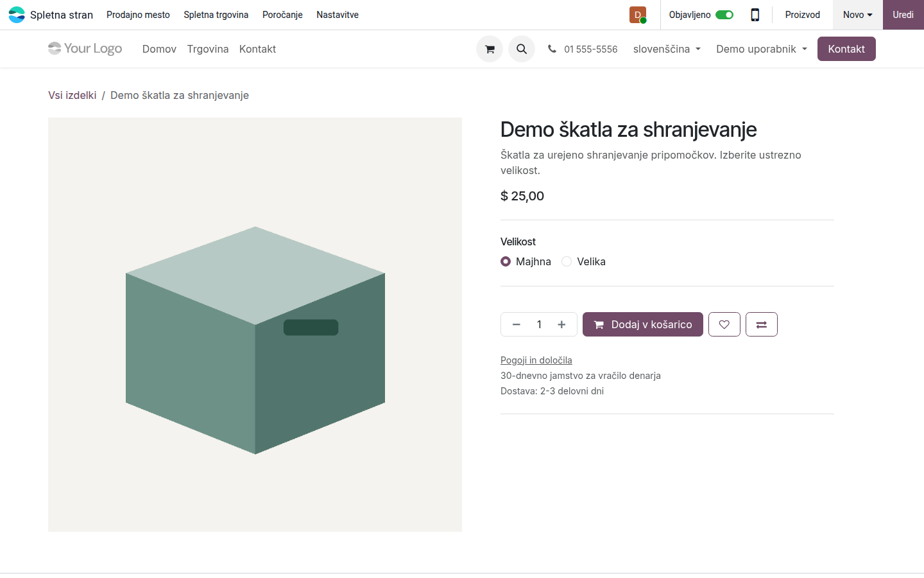
Task: Click Dodaj v košarico button
Action: click(x=643, y=324)
